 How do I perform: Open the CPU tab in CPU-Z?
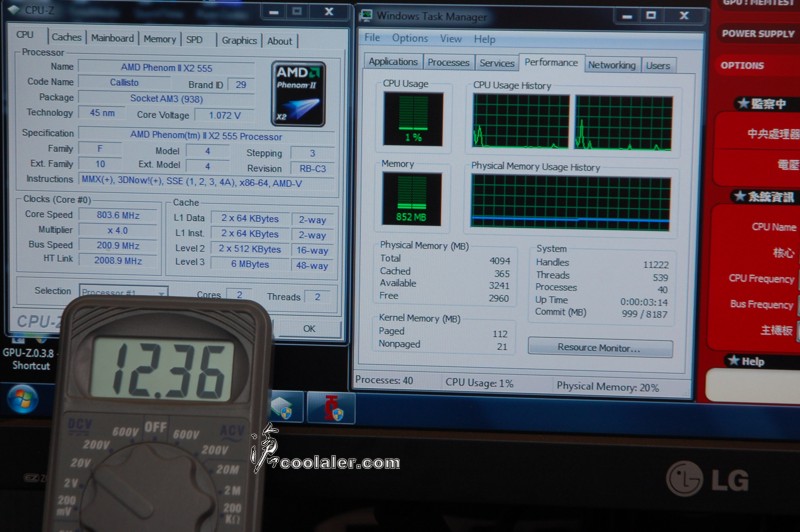pyautogui.click(x=25, y=35)
